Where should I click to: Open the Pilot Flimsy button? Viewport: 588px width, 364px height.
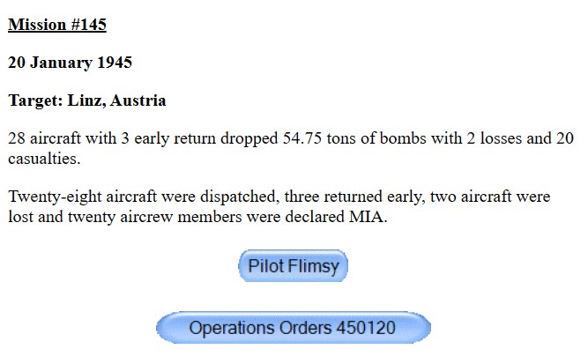tap(294, 266)
